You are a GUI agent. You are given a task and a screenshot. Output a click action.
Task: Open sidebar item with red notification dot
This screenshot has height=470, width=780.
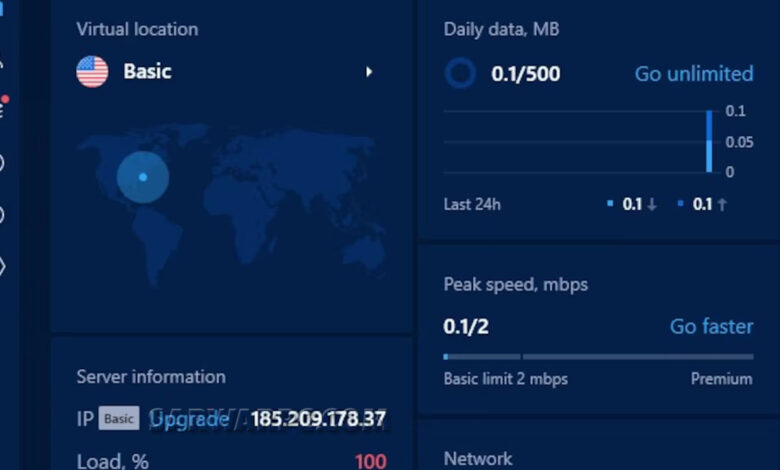coord(2,106)
